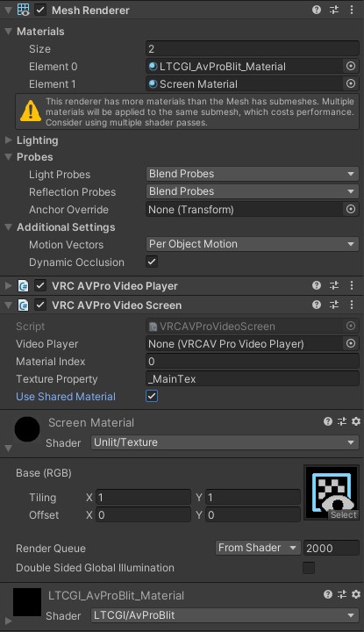Screen dimensions: 364x632
Task: Toggle Mesh Renderer component enabled checkbox
Action: click(40, 10)
